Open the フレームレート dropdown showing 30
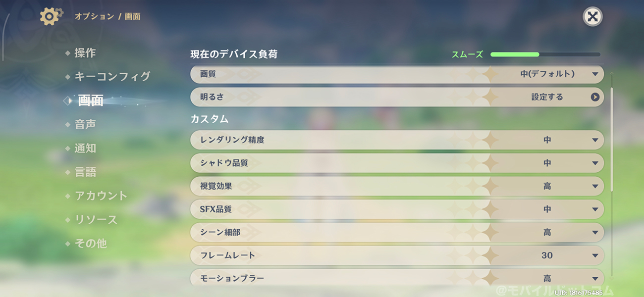644x297 pixels. coord(595,255)
